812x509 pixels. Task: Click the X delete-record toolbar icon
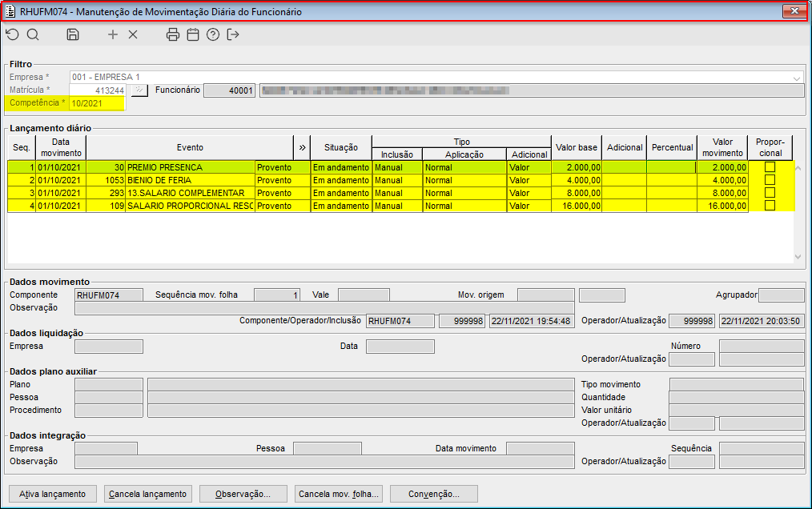pos(133,34)
